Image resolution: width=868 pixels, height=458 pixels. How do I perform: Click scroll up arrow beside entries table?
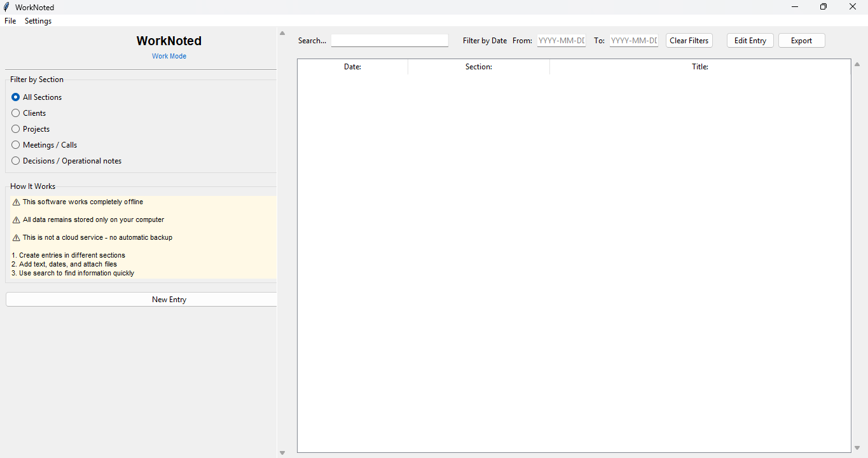click(857, 64)
